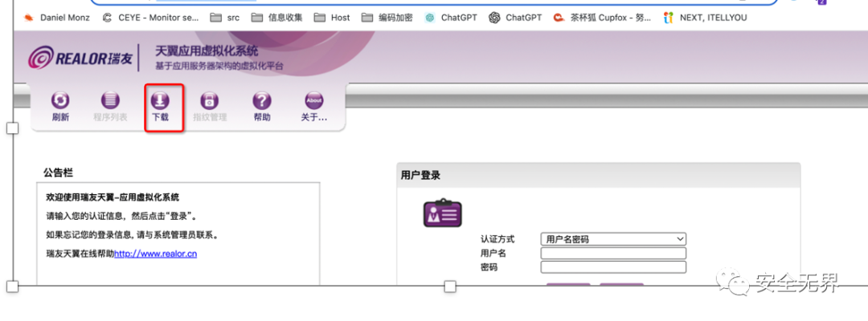This screenshot has width=868, height=321.
Task: Click the 用户登录 login panel heading
Action: tap(420, 175)
